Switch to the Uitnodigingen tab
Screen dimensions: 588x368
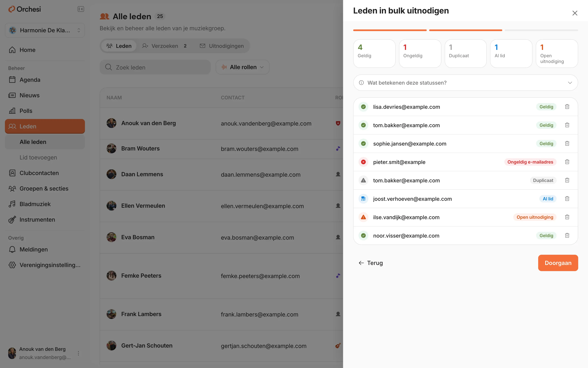click(x=222, y=46)
